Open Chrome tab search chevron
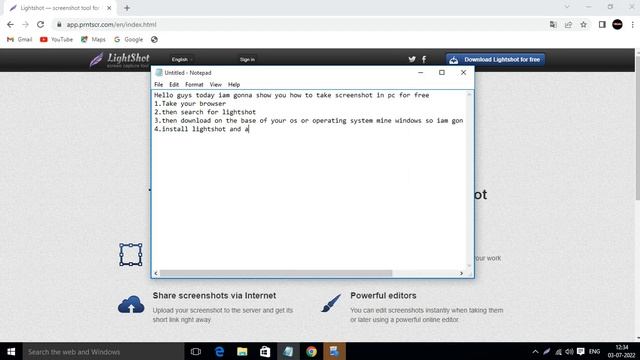Screen dimensions: 640x360 pyautogui.click(x=567, y=7)
